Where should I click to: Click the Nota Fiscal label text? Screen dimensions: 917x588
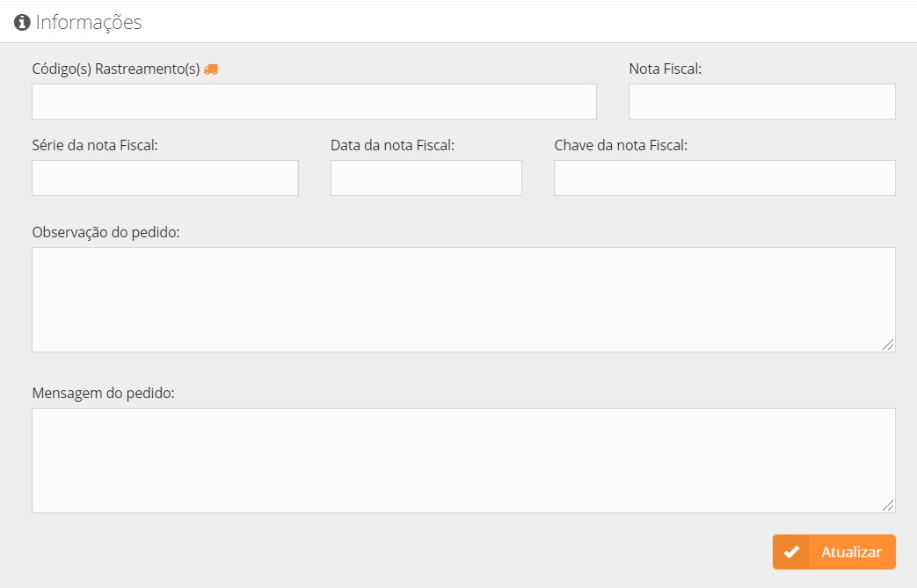(x=665, y=69)
